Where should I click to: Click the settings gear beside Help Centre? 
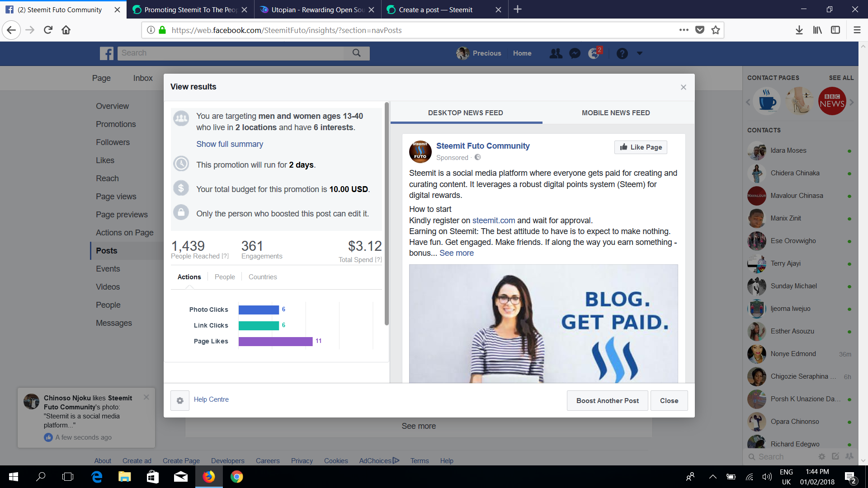click(x=180, y=400)
